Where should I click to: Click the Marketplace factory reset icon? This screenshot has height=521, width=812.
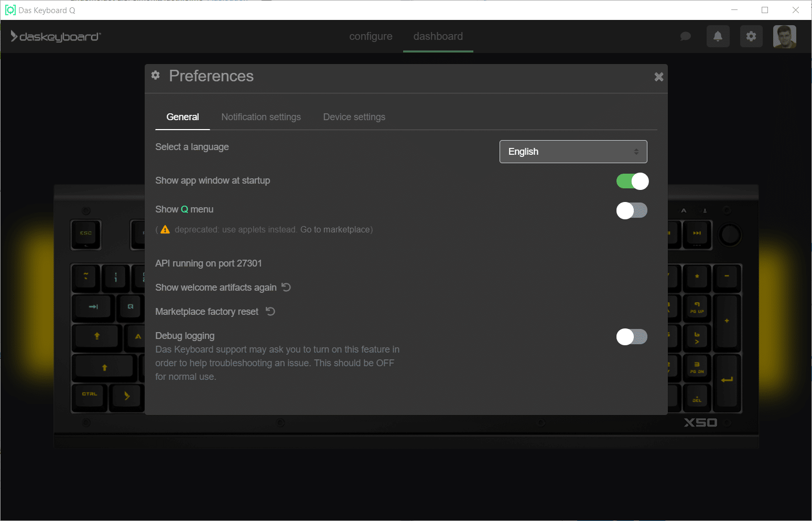point(270,311)
